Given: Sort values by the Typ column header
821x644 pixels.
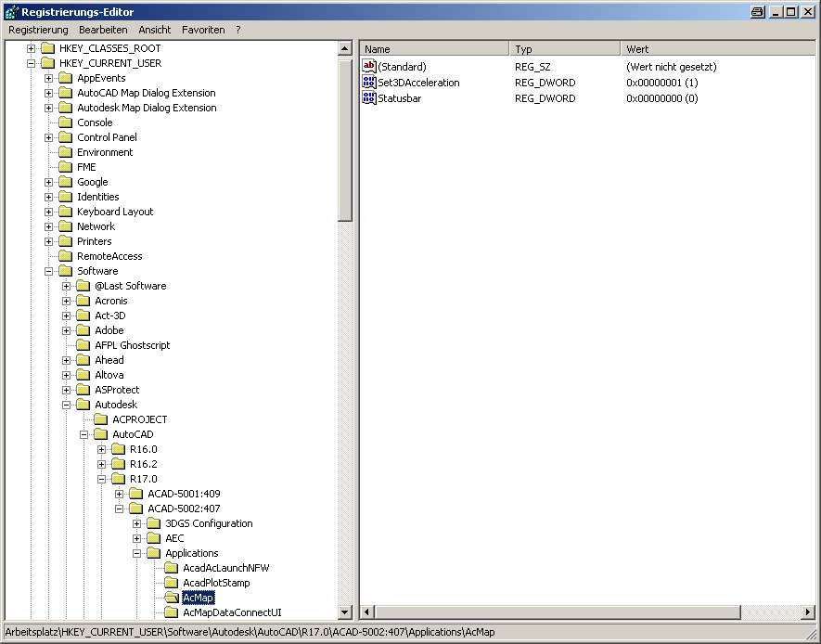Looking at the screenshot, I should [565, 49].
